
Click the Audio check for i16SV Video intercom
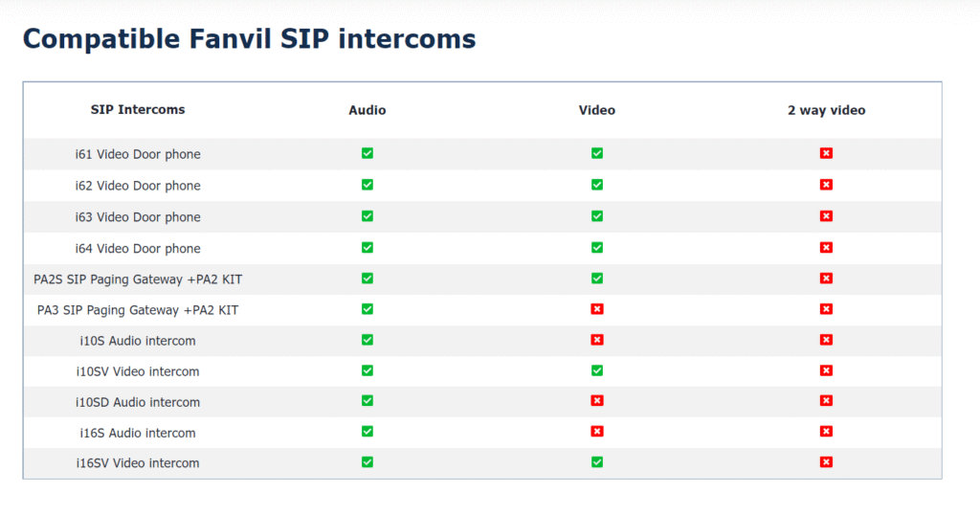[367, 462]
